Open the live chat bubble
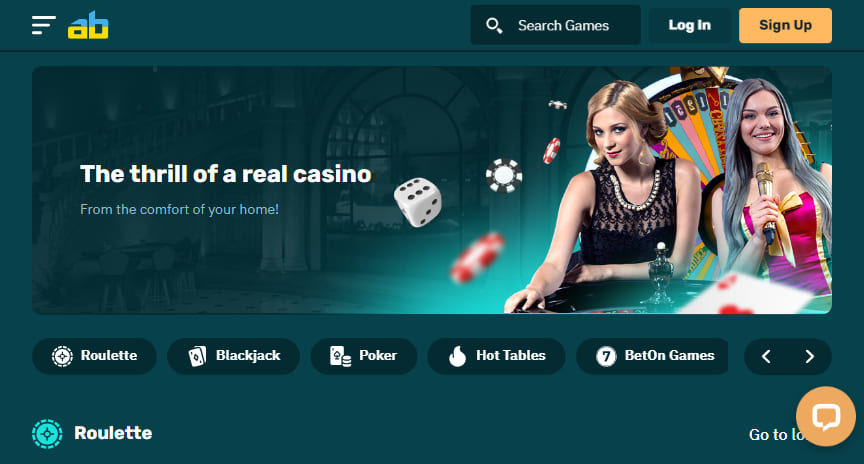 (x=825, y=417)
